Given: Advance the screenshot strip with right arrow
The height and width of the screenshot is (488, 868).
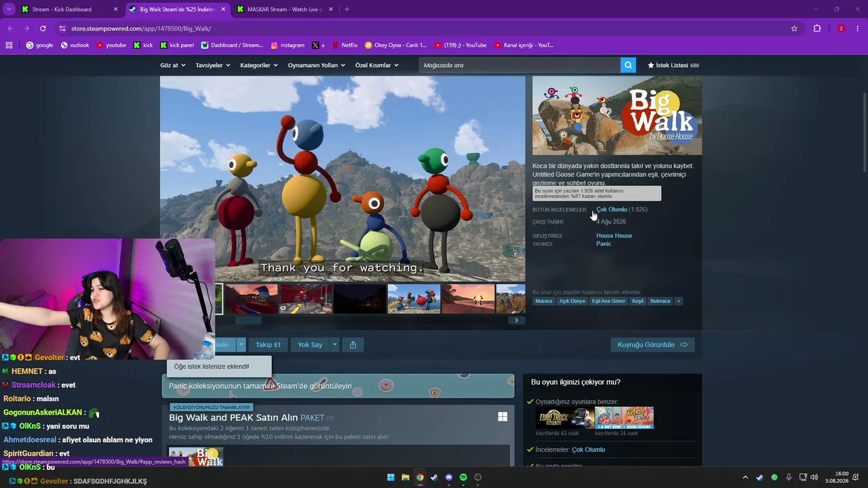Looking at the screenshot, I should pos(517,321).
